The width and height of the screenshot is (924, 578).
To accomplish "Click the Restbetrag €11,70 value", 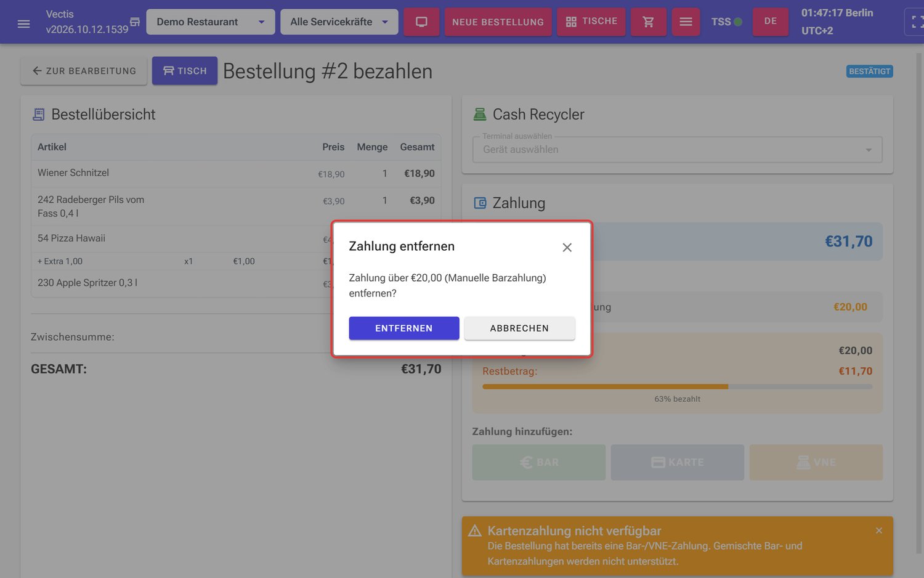I will (855, 371).
